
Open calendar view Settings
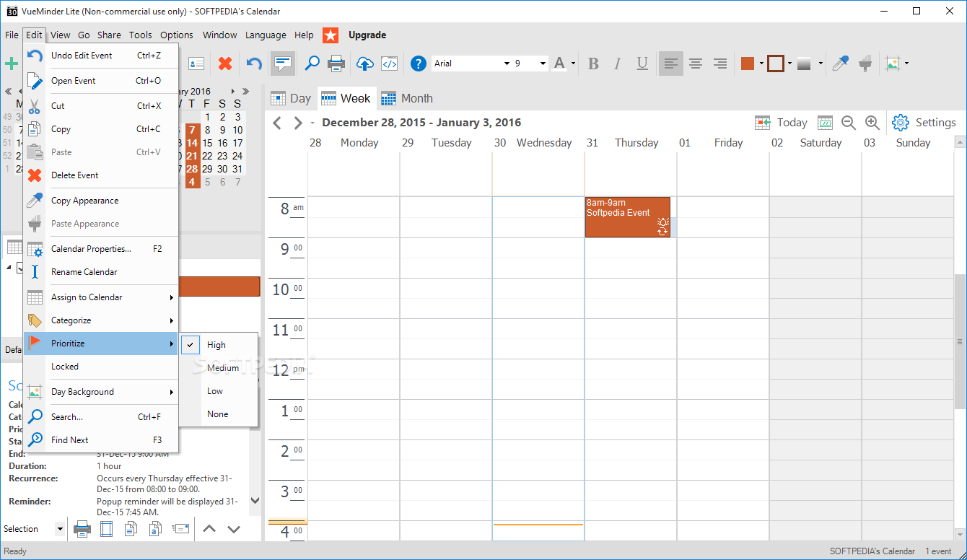tap(924, 123)
